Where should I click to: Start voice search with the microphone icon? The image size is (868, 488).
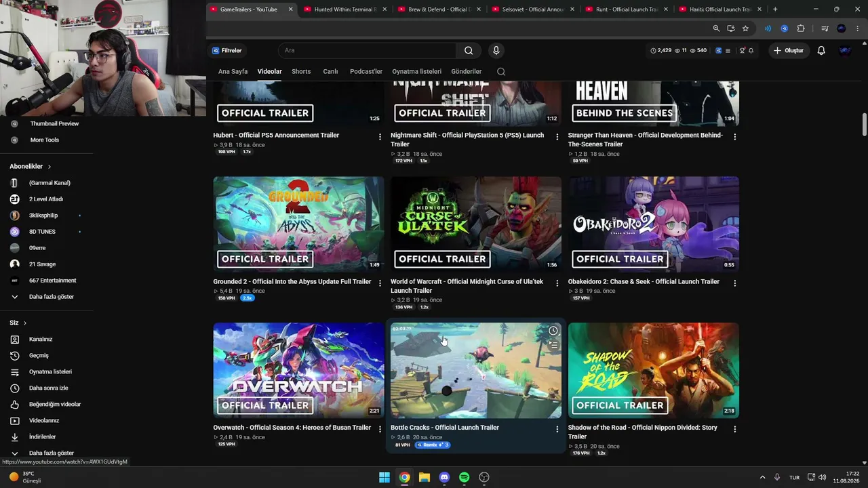coord(496,50)
